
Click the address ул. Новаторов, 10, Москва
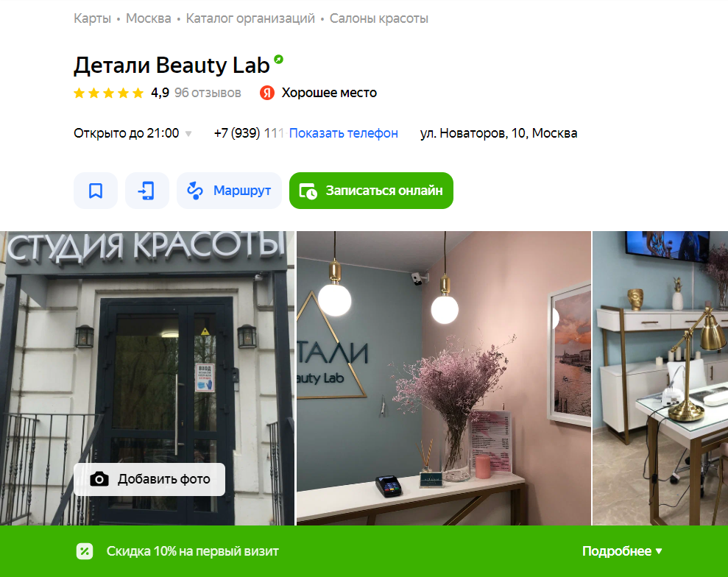pyautogui.click(x=498, y=133)
